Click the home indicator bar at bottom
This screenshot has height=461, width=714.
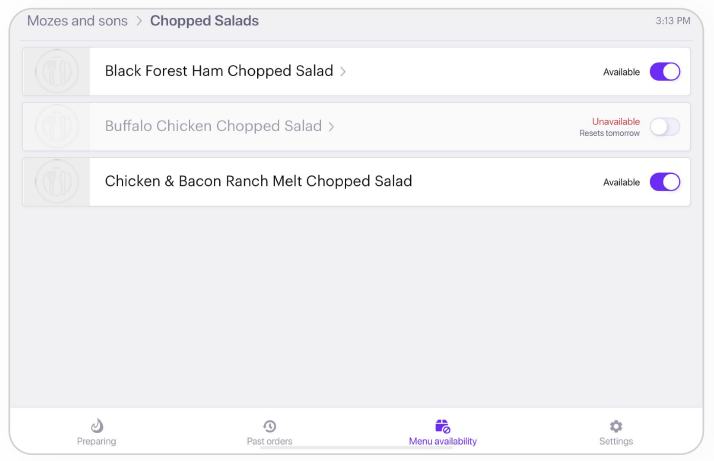357,448
